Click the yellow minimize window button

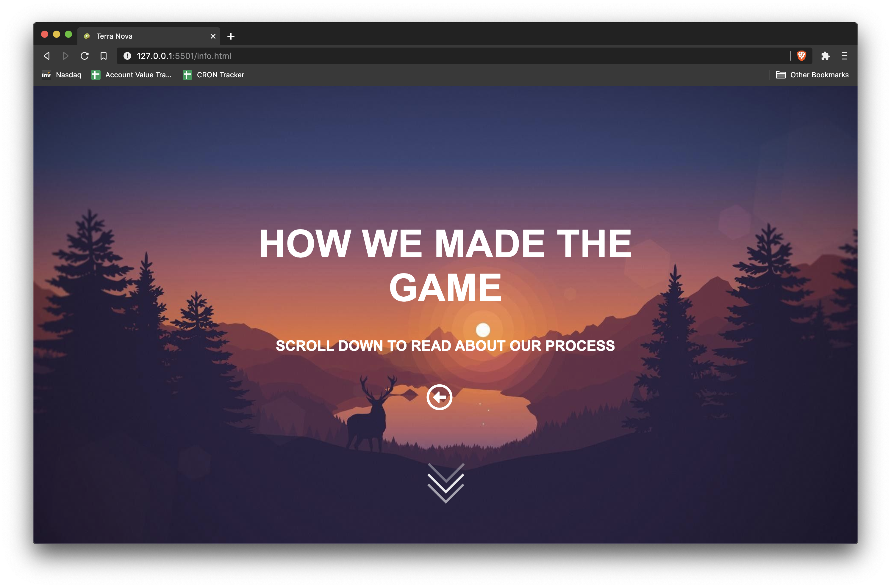click(x=56, y=34)
